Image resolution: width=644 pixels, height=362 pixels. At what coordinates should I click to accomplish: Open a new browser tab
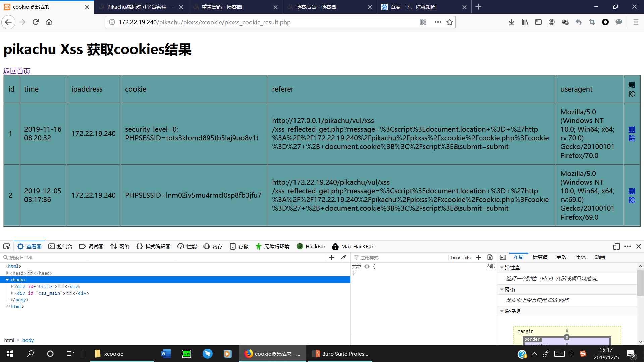[x=478, y=7]
